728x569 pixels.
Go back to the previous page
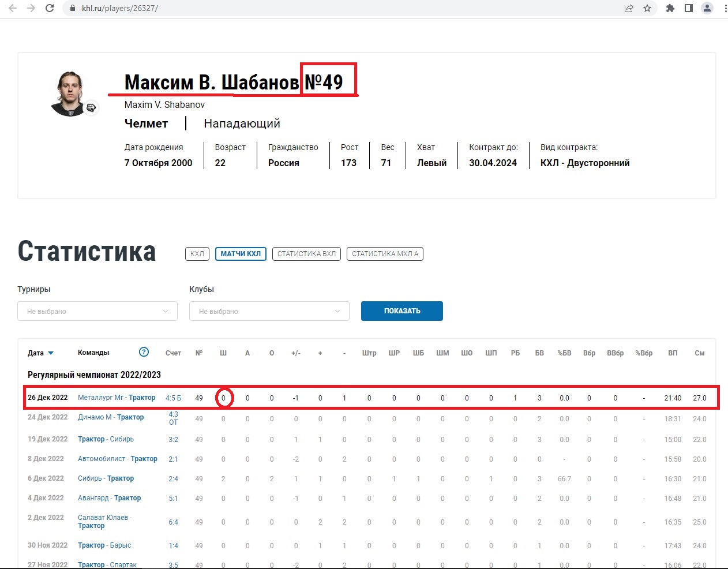[13, 8]
